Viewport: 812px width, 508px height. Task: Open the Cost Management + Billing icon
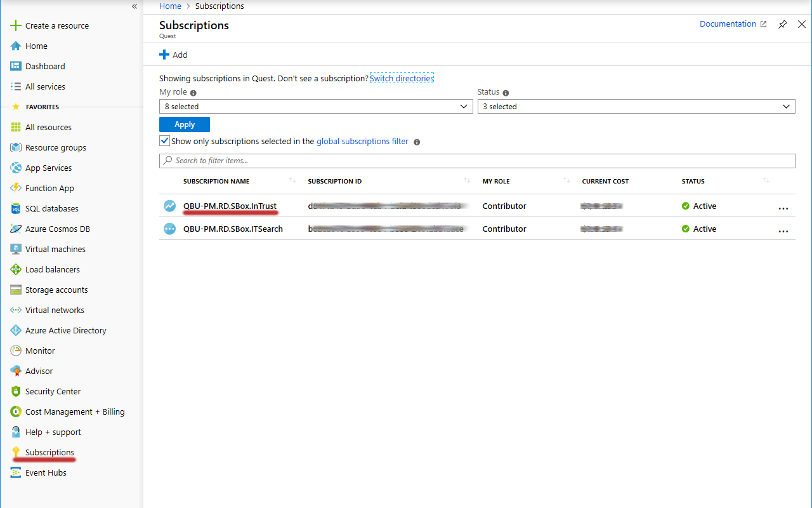pyautogui.click(x=16, y=411)
